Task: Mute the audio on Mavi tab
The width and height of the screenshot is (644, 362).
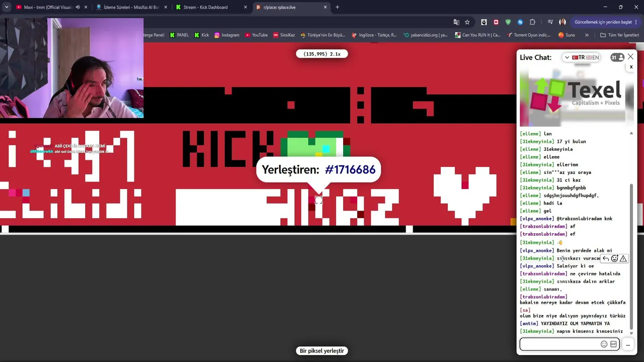Action: click(77, 7)
